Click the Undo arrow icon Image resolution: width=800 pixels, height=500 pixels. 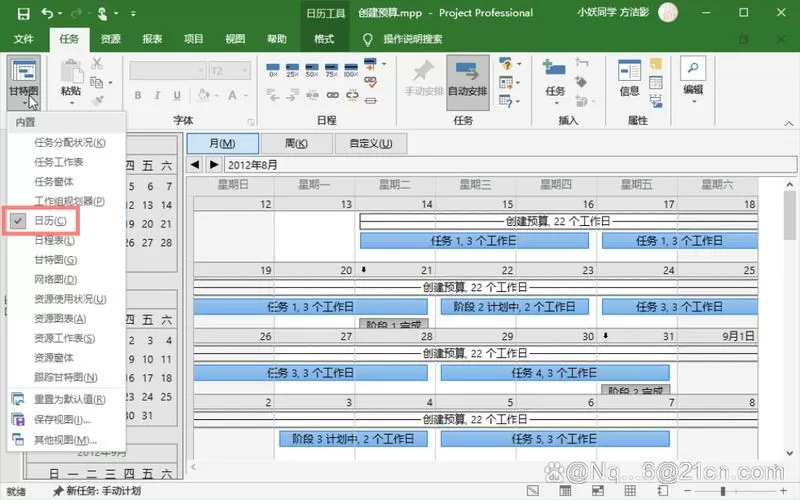[47, 13]
